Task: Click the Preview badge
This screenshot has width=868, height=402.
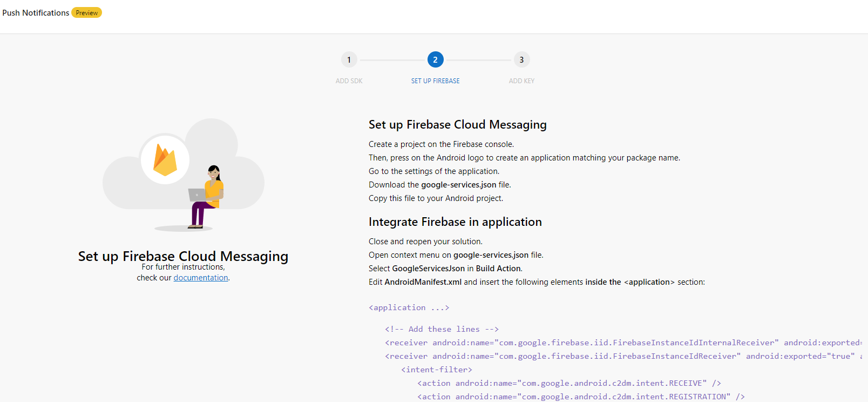Action: pyautogui.click(x=86, y=12)
